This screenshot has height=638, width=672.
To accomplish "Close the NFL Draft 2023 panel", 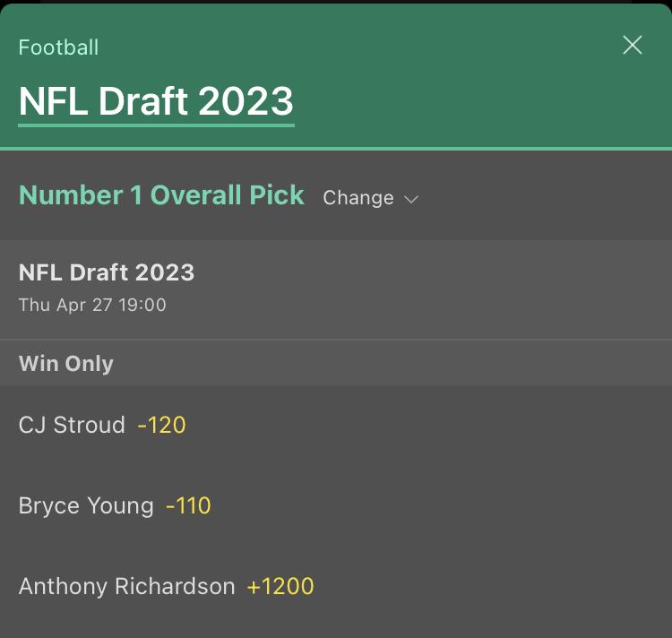I will click(x=633, y=46).
